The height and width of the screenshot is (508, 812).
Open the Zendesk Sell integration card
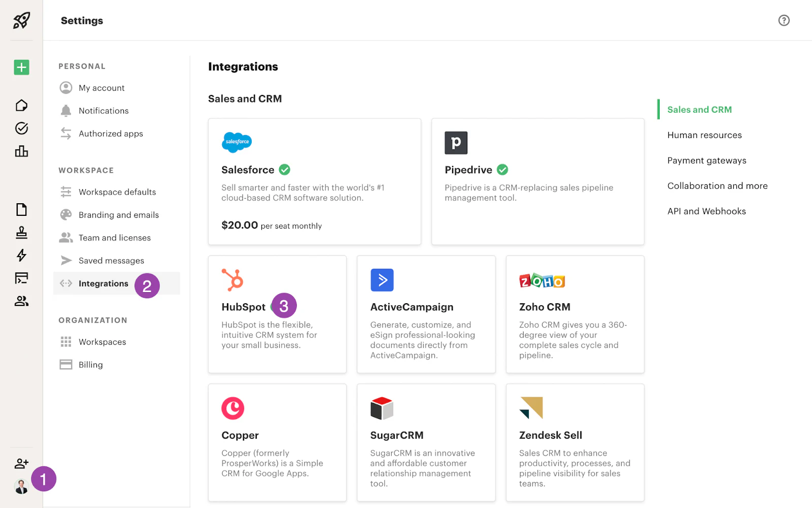(575, 442)
